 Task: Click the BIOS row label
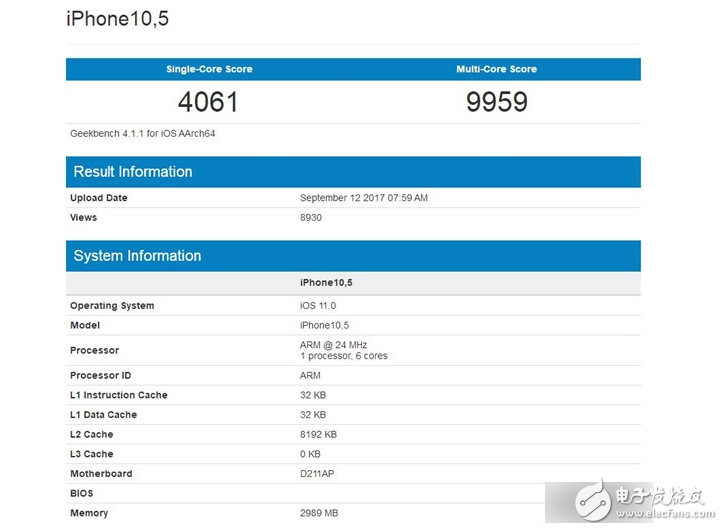(x=82, y=493)
